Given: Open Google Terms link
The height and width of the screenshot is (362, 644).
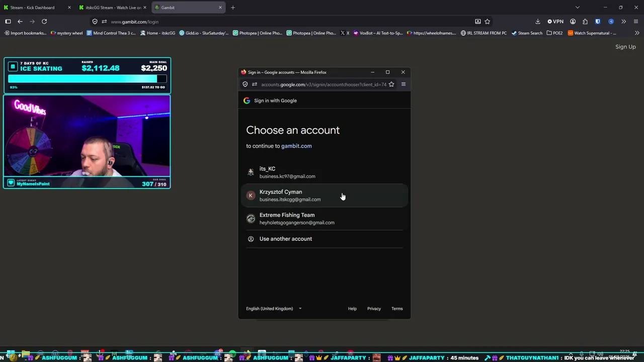Looking at the screenshot, I should coord(397,309).
